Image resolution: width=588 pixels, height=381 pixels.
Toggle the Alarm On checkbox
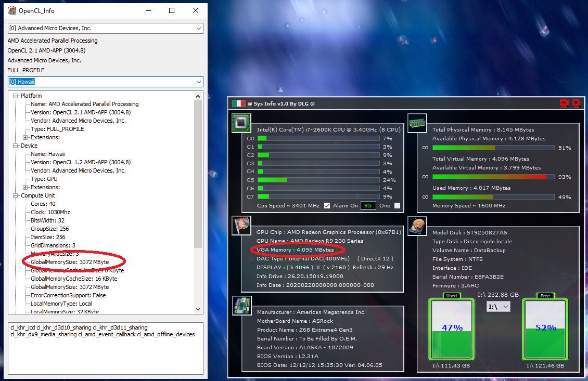click(x=327, y=206)
